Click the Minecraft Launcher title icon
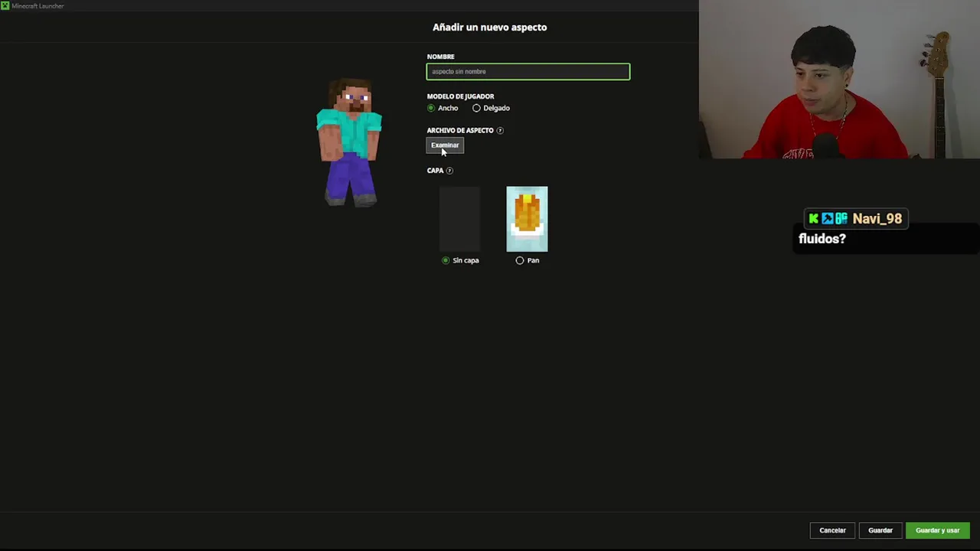The height and width of the screenshot is (551, 980). (5, 5)
